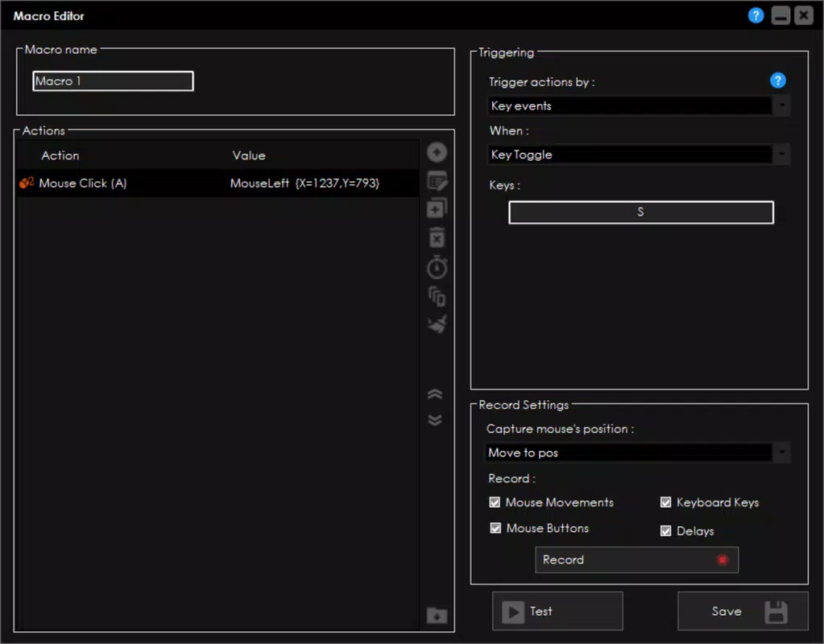Viewport: 824px width, 644px height.
Task: Click the copy actions icon below stopwatch
Action: [437, 297]
